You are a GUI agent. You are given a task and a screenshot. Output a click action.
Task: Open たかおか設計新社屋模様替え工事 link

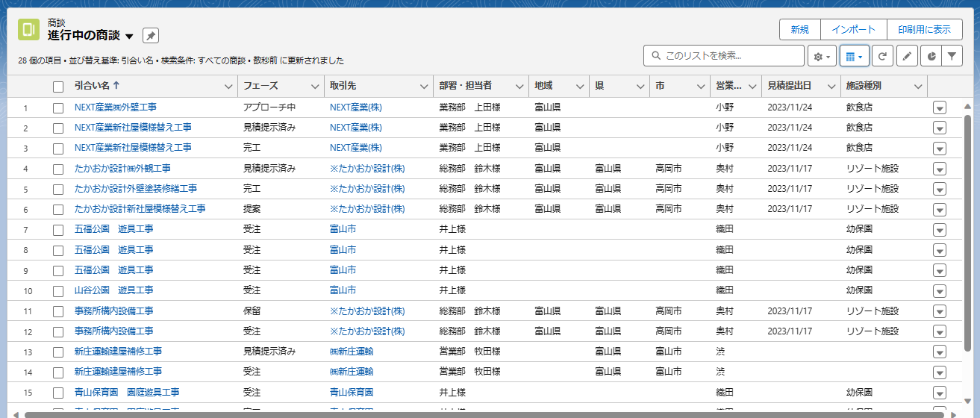tap(140, 209)
